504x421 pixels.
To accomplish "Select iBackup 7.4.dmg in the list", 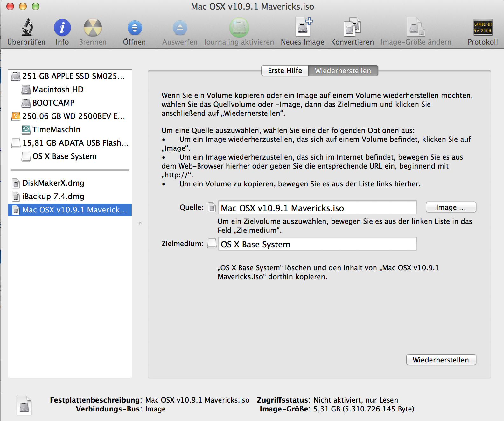I will [x=70, y=197].
